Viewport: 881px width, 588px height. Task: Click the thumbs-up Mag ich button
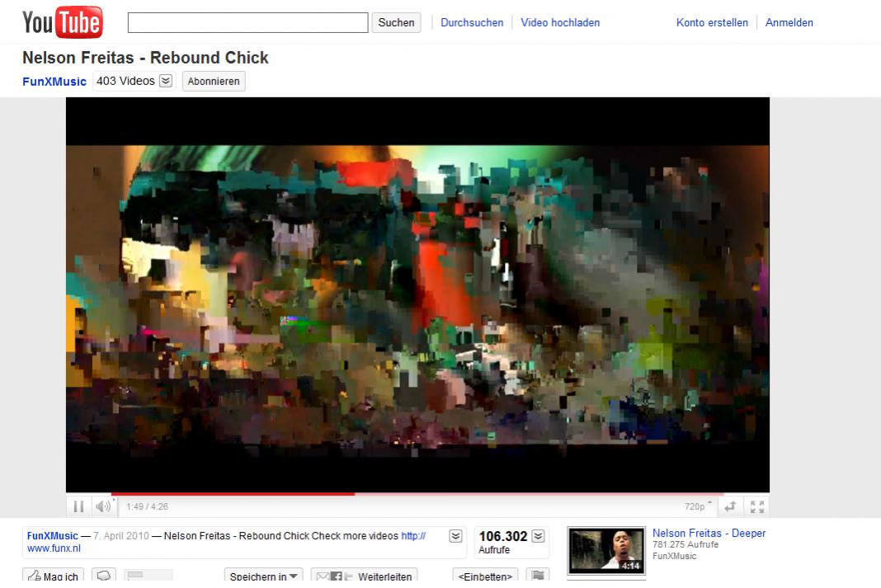point(54,575)
